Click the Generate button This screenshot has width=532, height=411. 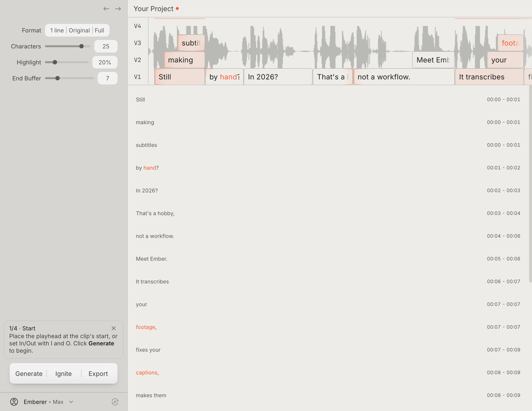tap(29, 373)
